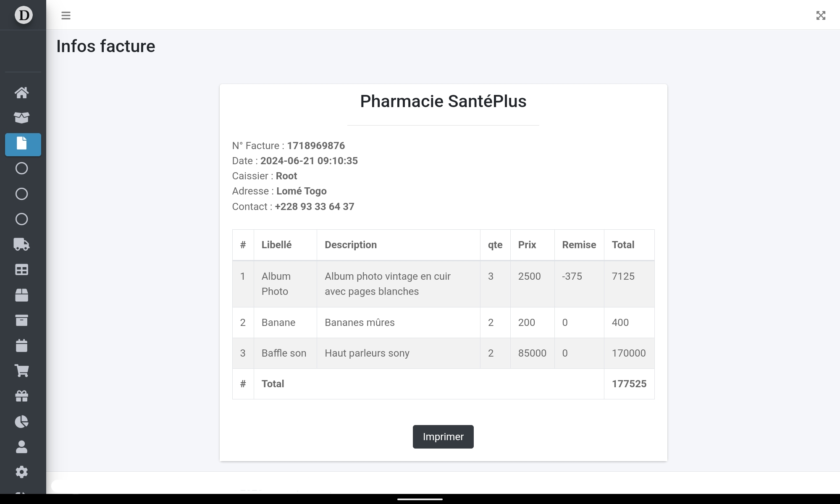Toggle the hamburger menu to expand sidebar
The width and height of the screenshot is (840, 504).
66,16
